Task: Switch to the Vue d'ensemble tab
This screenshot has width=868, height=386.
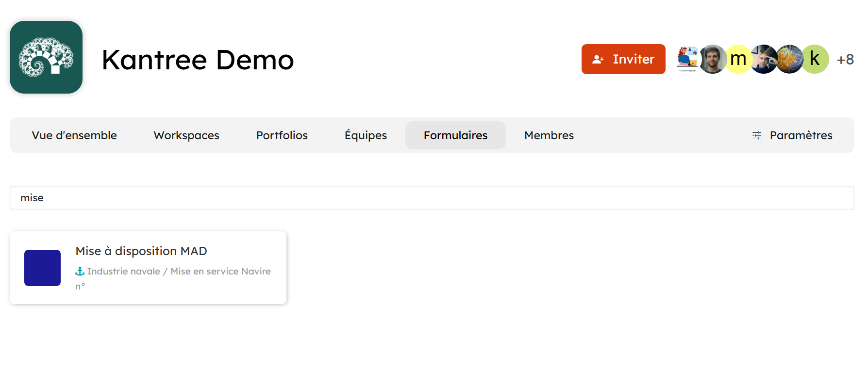Action: (74, 135)
